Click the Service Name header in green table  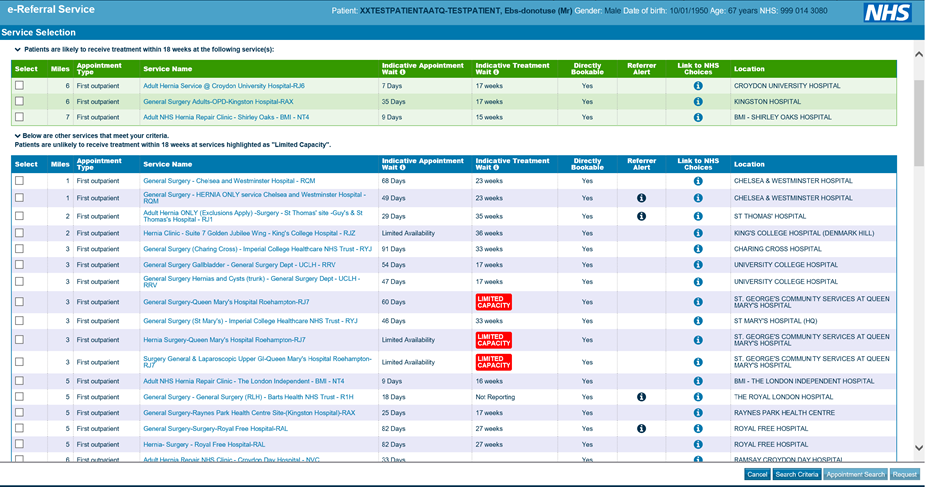tap(167, 69)
